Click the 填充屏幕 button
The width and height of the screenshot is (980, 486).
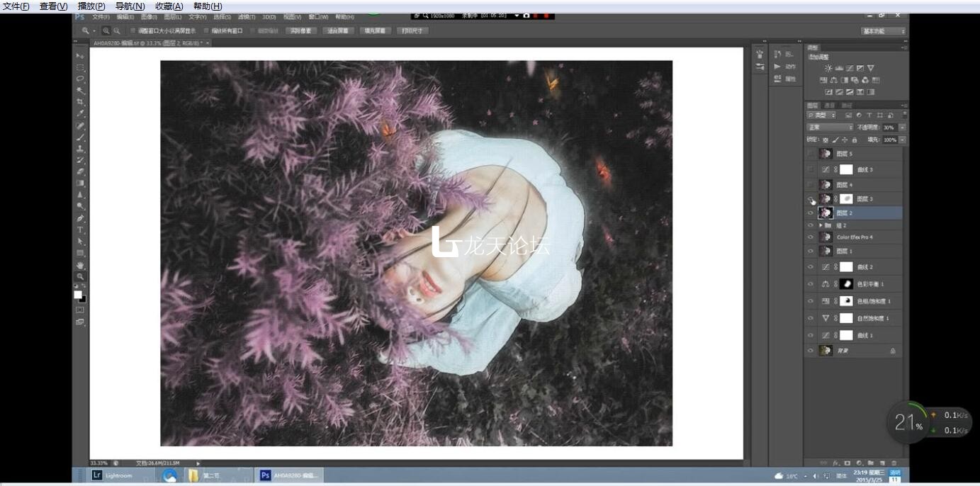376,31
